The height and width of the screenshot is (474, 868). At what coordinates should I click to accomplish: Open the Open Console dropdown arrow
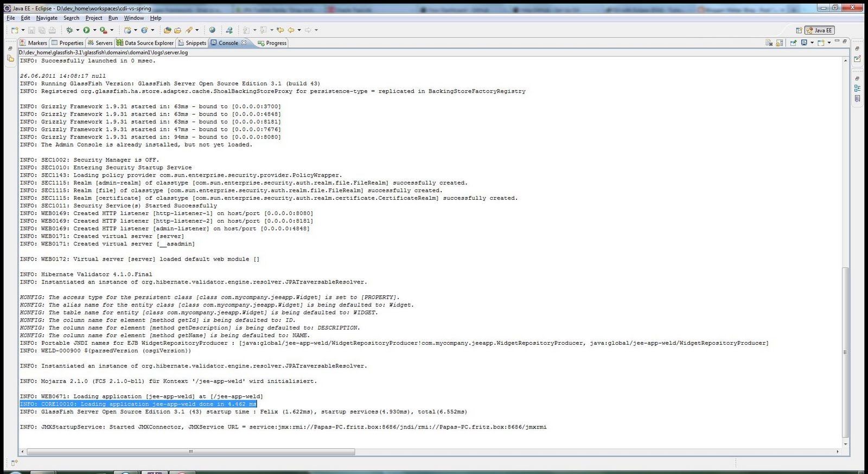coord(829,42)
